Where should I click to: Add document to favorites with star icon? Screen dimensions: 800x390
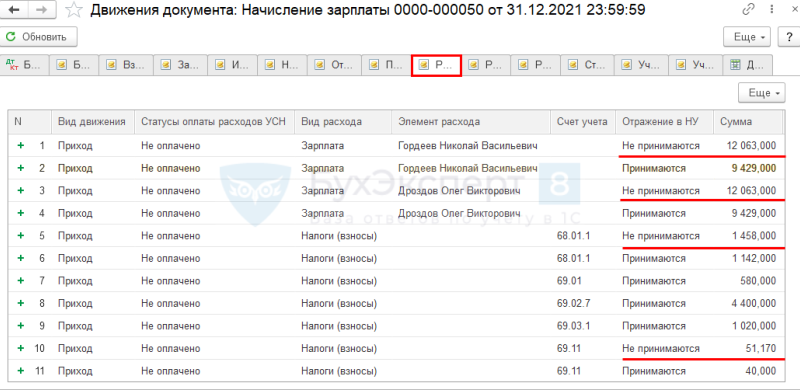tap(74, 10)
